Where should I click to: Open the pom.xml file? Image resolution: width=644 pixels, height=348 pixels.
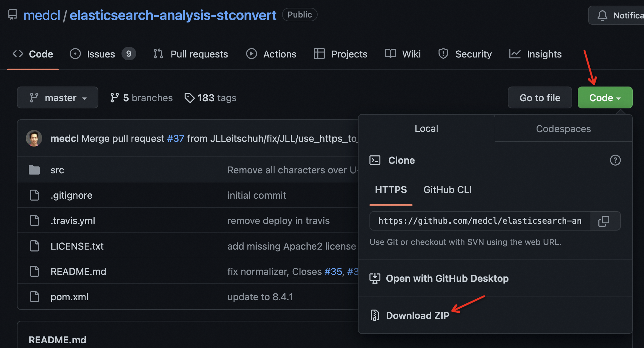coord(69,297)
